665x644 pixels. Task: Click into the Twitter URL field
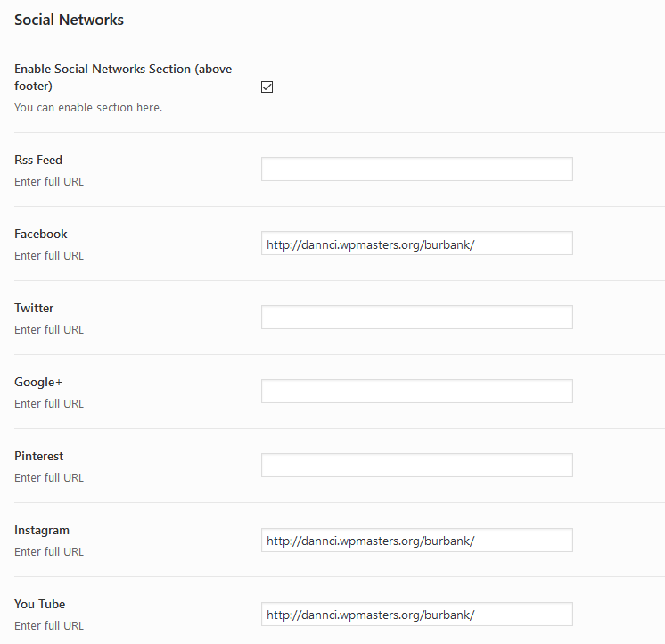416,318
